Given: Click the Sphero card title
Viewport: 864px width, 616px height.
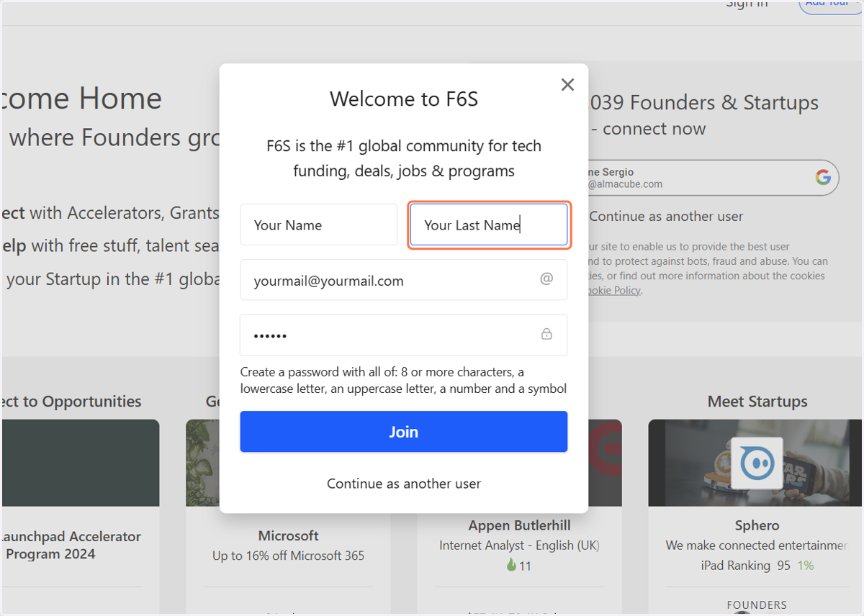Looking at the screenshot, I should tap(757, 525).
